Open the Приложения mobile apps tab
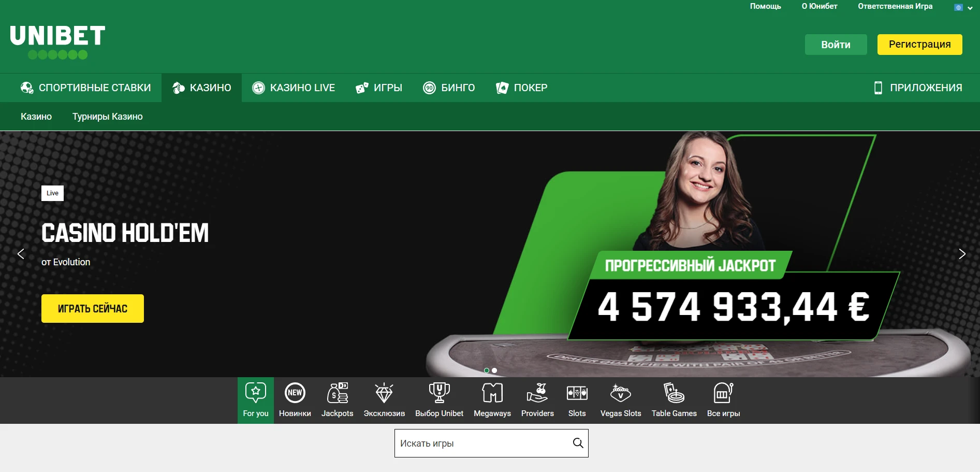Screen dimensions: 980x472 (x=918, y=88)
